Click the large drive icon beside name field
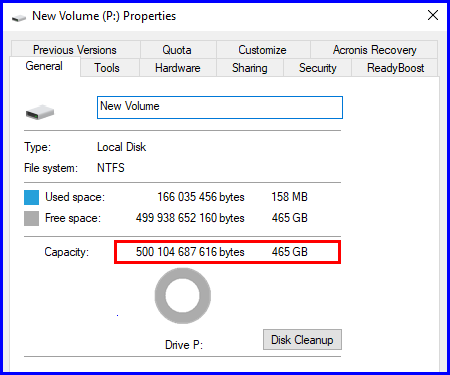 tap(40, 112)
